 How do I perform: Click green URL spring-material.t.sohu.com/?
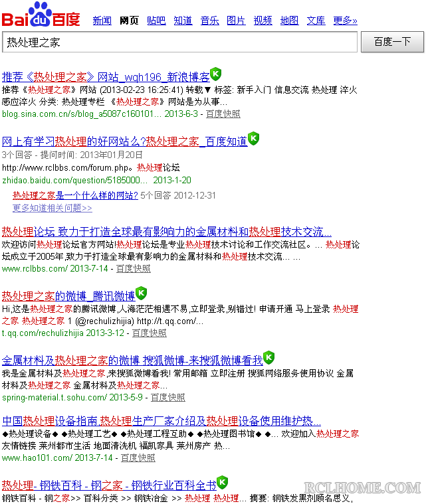[54, 397]
